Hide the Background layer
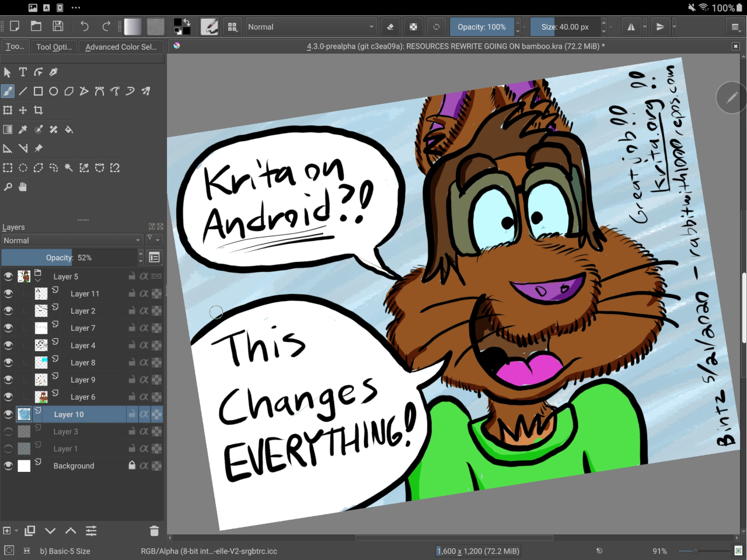The height and width of the screenshot is (560, 747). (8, 466)
